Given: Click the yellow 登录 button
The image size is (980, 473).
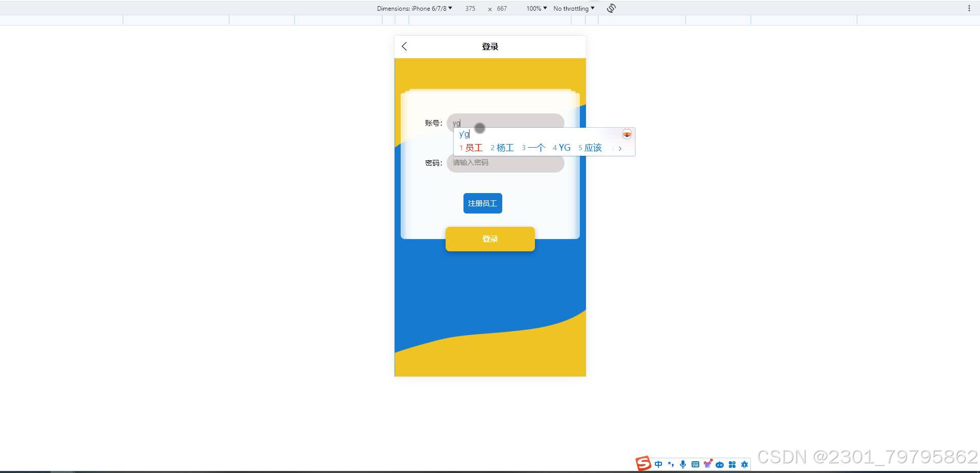Looking at the screenshot, I should pyautogui.click(x=490, y=239).
